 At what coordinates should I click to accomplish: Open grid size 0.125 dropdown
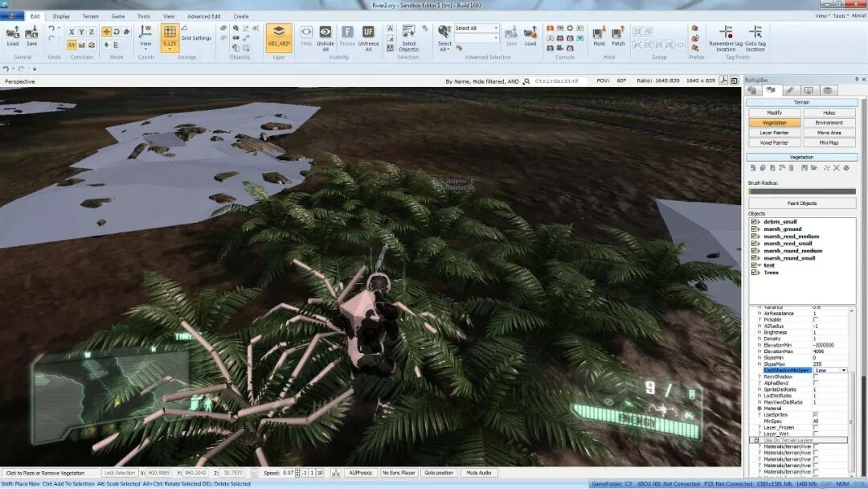pyautogui.click(x=170, y=49)
